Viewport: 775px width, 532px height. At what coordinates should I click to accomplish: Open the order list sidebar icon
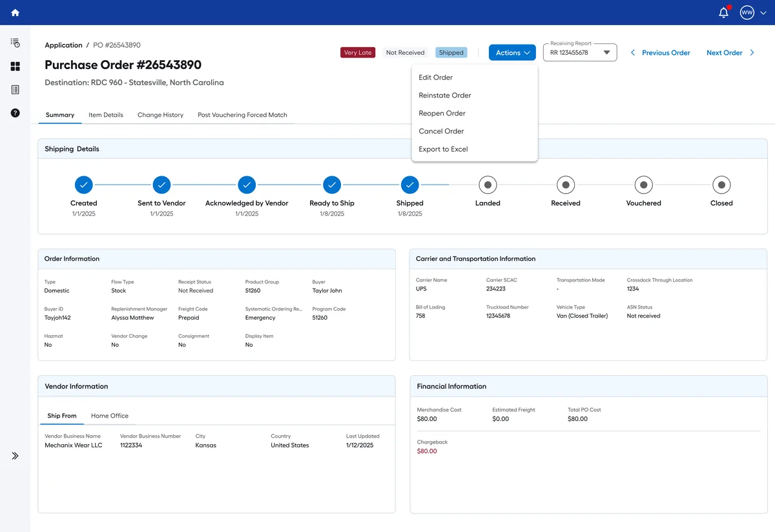pyautogui.click(x=15, y=43)
